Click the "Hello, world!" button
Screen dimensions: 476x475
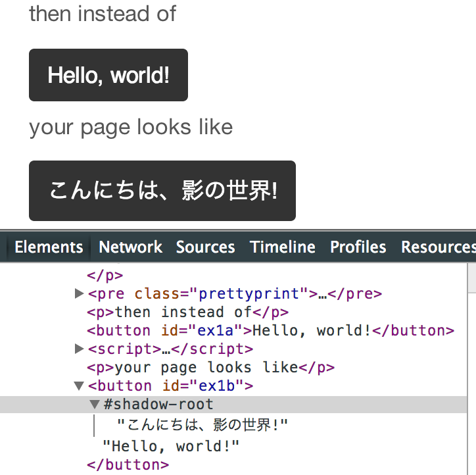pyautogui.click(x=108, y=75)
